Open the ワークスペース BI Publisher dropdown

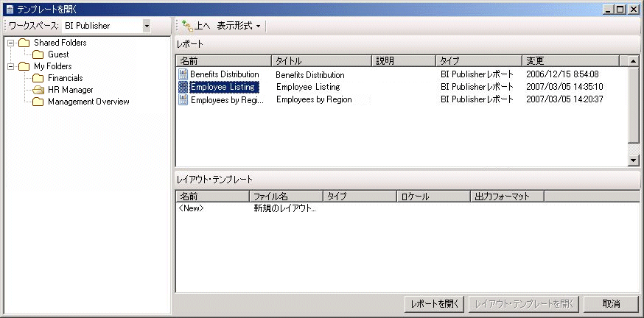[147, 26]
